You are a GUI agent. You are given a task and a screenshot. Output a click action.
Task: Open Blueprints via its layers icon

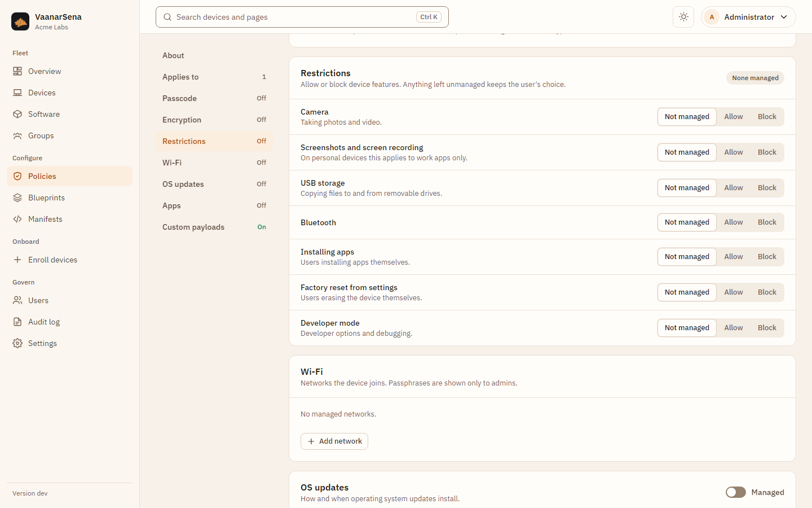[17, 198]
